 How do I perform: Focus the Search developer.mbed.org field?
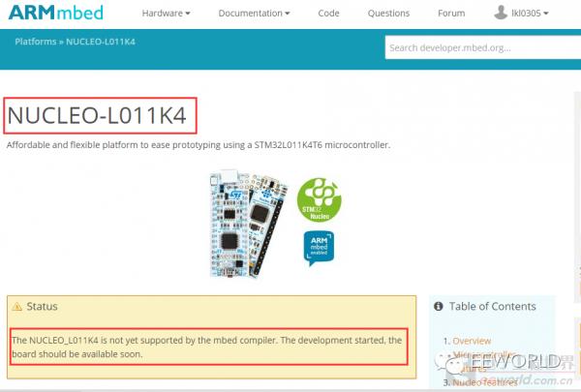[483, 47]
